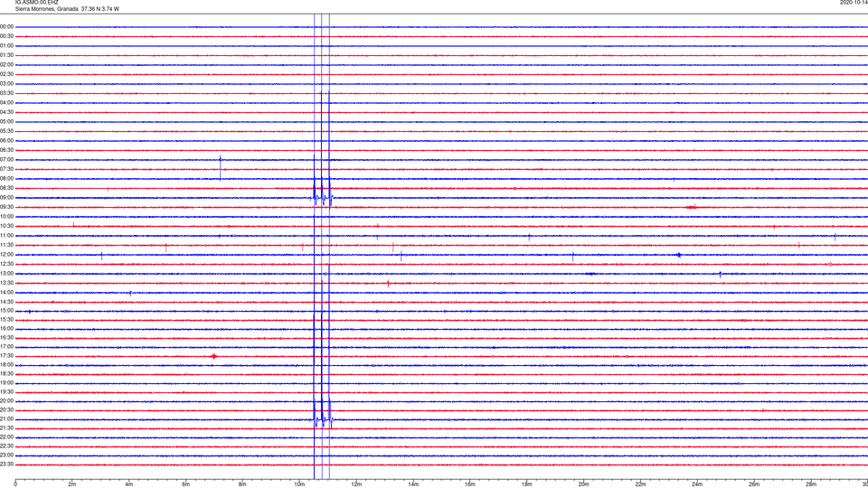
Task: Select the 06:30 trace time label
Action: tap(6, 150)
